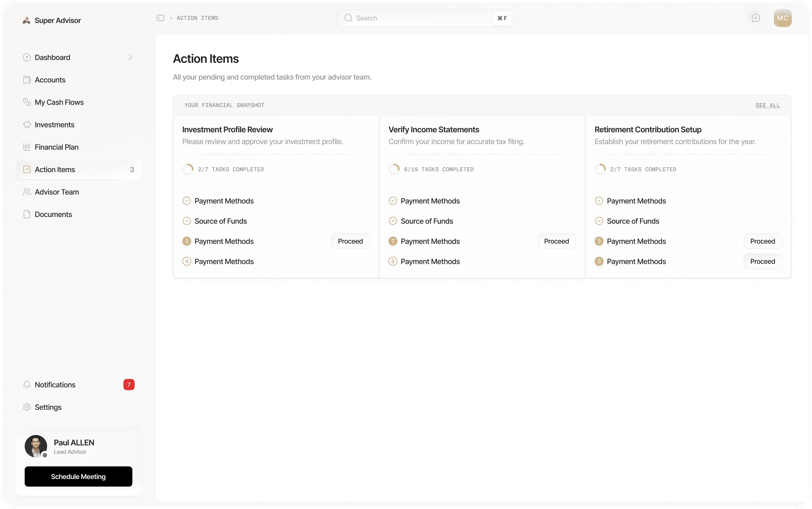Viewport: 812px width, 509px height.
Task: Click the Advisor Team people icon
Action: 27,192
